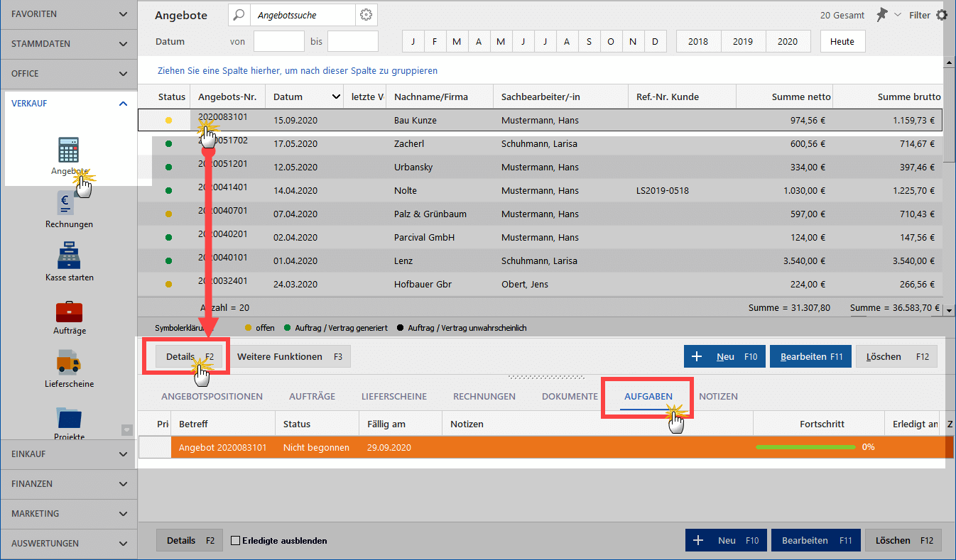Open Datum column sort dropdown arrow
Screen dimensions: 956x560
(x=336, y=97)
